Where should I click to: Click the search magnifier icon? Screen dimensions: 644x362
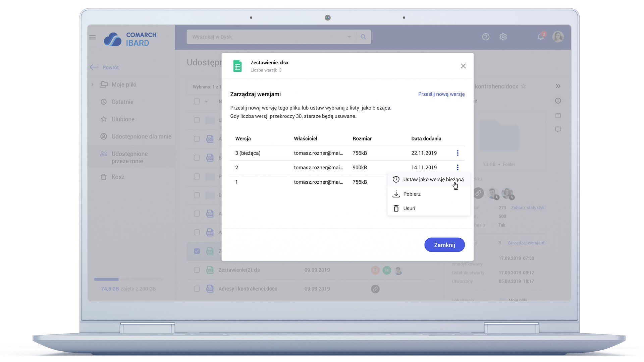pos(363,37)
